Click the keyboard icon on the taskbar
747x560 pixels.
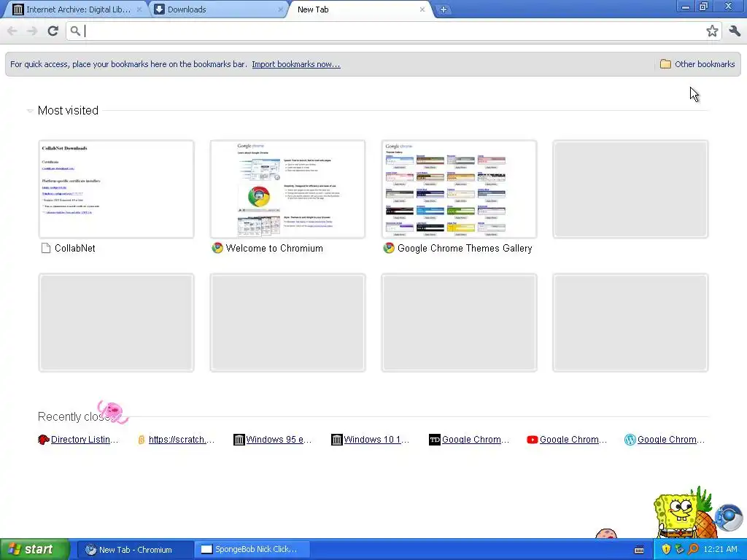point(639,550)
